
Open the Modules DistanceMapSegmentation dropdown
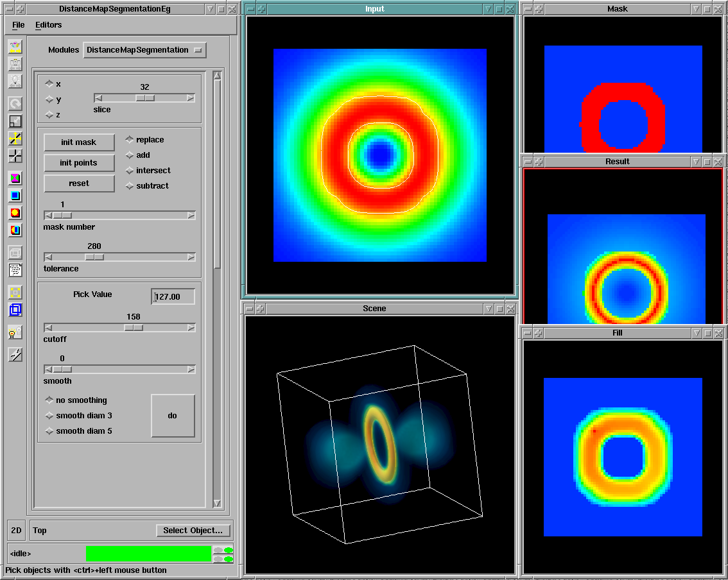(x=144, y=50)
